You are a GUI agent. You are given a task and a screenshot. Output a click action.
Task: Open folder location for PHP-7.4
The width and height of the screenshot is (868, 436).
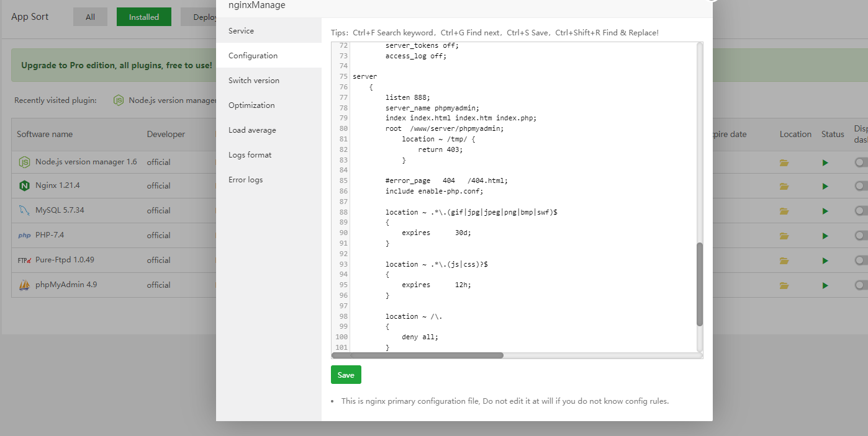point(784,236)
